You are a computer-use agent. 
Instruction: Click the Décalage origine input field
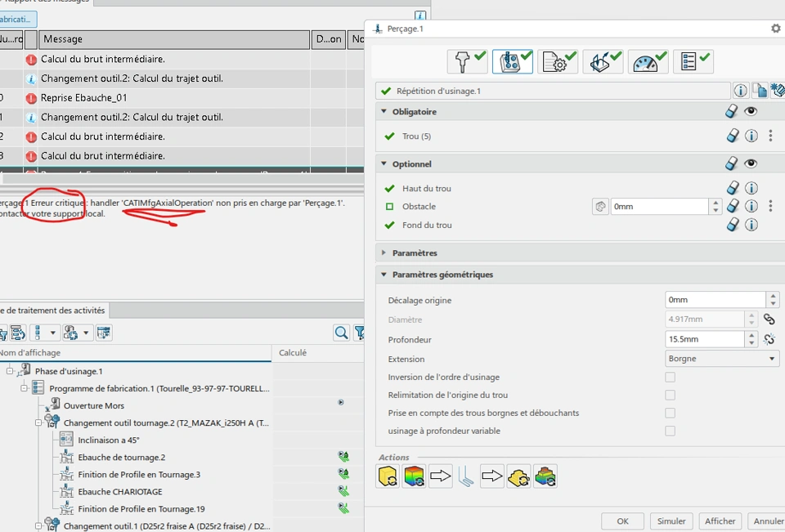tap(715, 300)
